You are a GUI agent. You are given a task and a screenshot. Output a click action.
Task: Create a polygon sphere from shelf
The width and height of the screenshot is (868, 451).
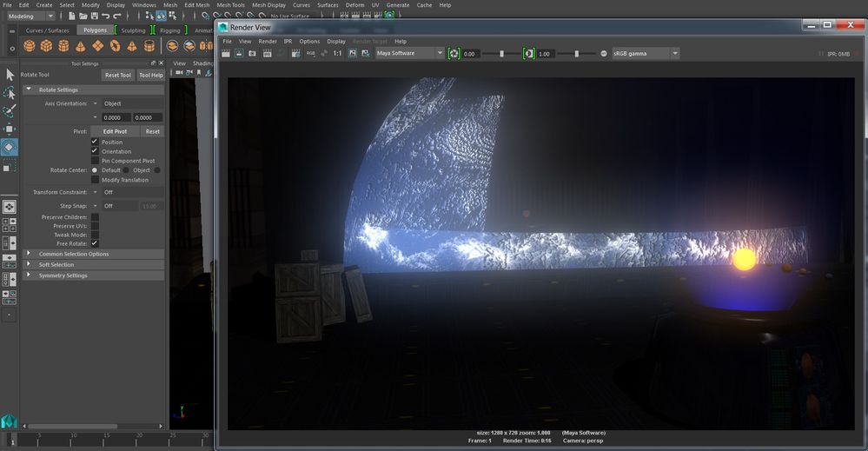(30, 46)
